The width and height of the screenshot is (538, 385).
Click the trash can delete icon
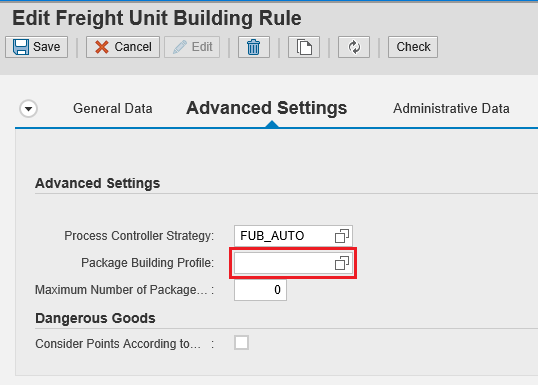[x=254, y=47]
